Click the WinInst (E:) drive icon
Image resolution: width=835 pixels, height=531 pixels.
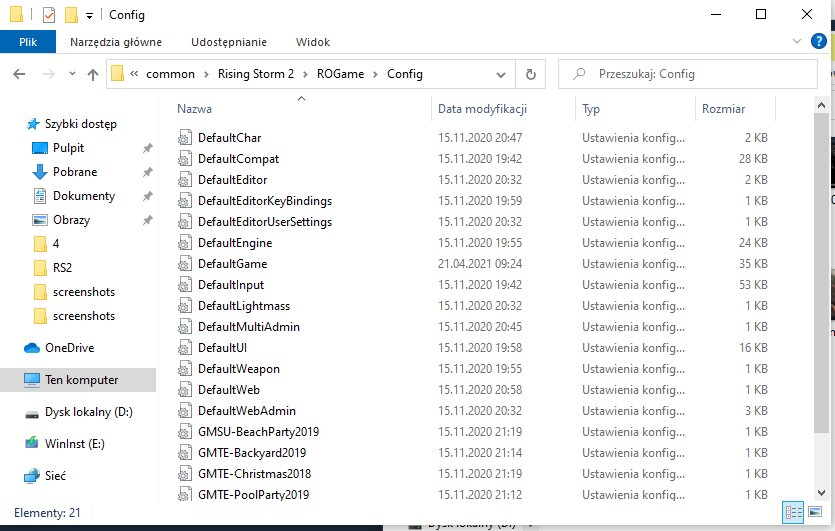pos(32,443)
